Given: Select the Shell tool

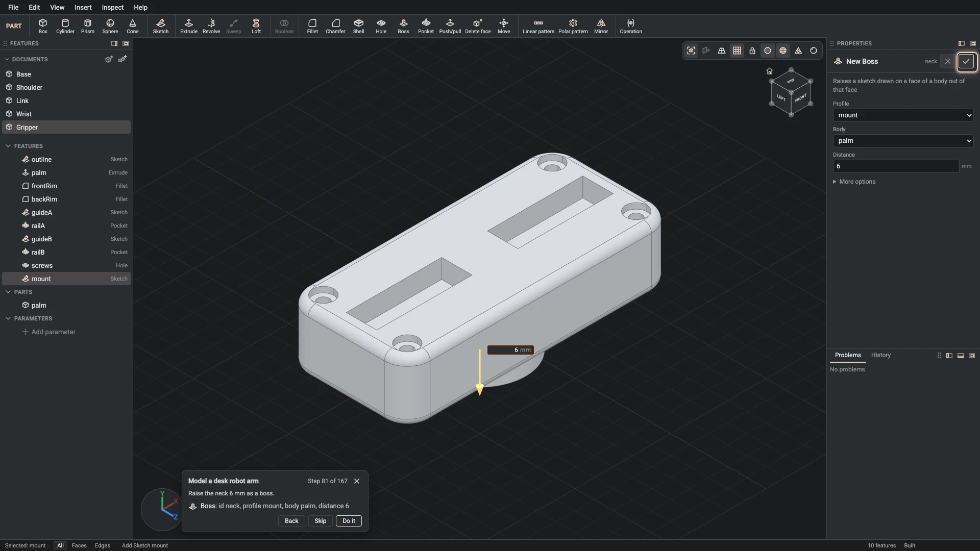Looking at the screenshot, I should pyautogui.click(x=359, y=26).
